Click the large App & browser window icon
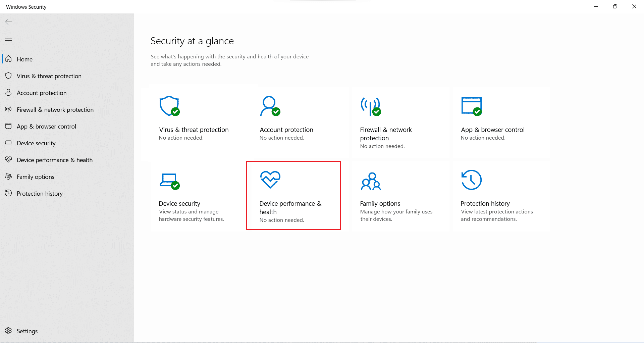Viewport: 644px width, 343px height. 472,106
